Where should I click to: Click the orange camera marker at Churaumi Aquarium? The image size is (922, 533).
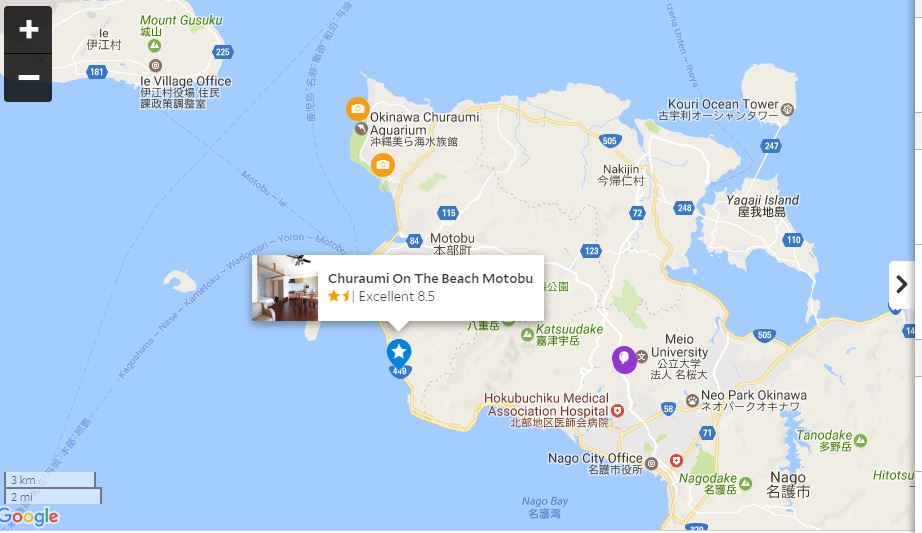(x=358, y=109)
